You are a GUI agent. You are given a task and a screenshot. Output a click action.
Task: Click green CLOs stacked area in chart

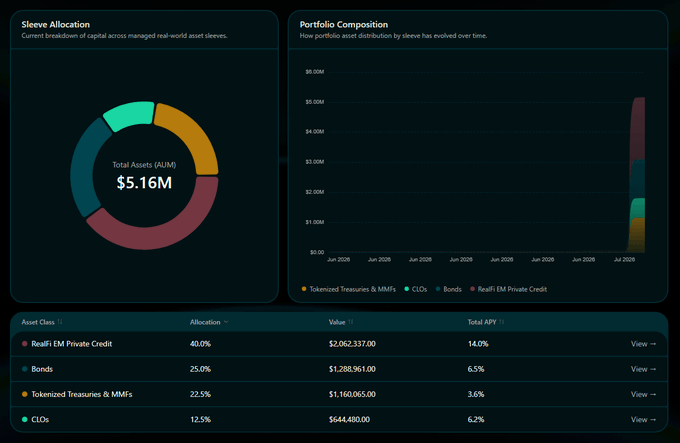click(638, 208)
